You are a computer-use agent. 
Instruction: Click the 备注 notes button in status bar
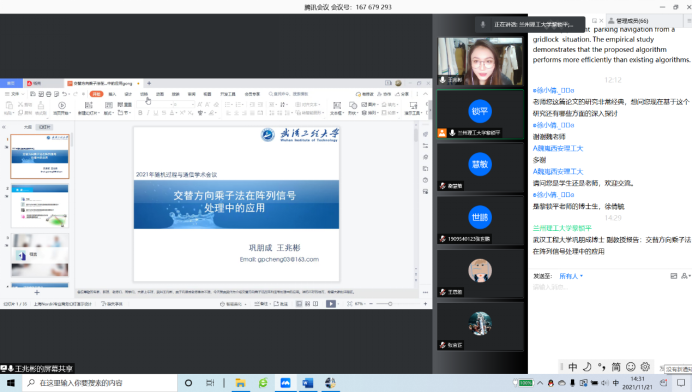[263, 304]
